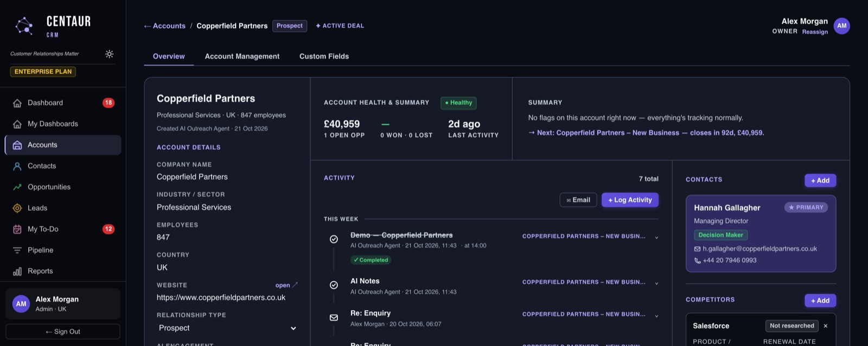Viewport: 868px width, 346px height.
Task: Open the Not researched status dropdown
Action: coord(792,326)
